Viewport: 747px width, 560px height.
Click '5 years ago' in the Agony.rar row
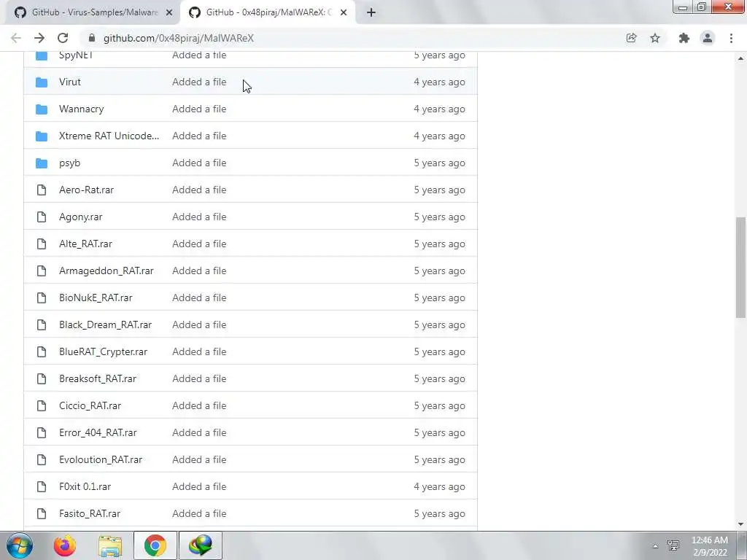tap(439, 217)
